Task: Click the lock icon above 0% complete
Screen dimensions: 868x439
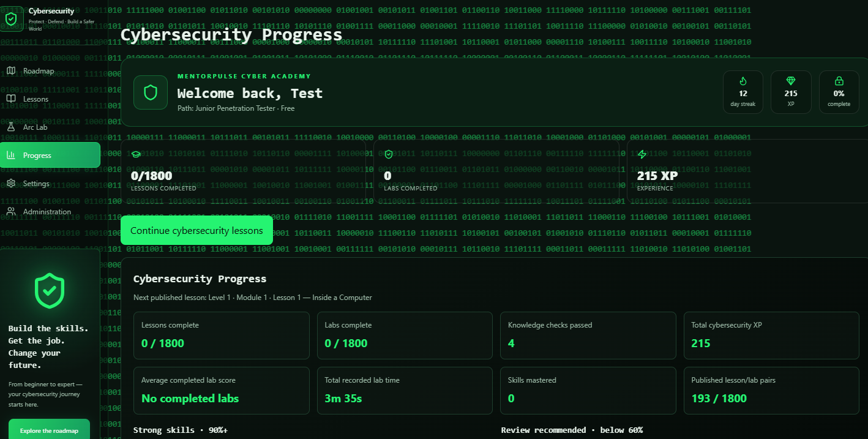Action: point(839,81)
